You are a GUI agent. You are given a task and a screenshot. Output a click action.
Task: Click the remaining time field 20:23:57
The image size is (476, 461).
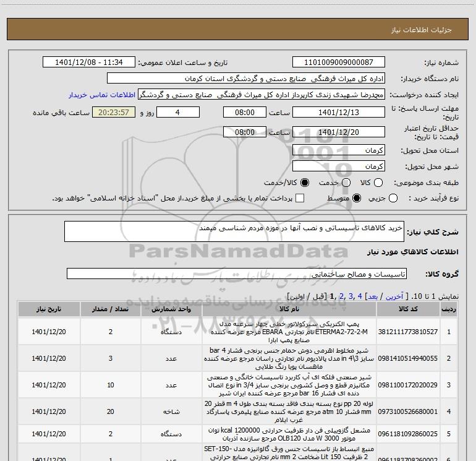114,113
